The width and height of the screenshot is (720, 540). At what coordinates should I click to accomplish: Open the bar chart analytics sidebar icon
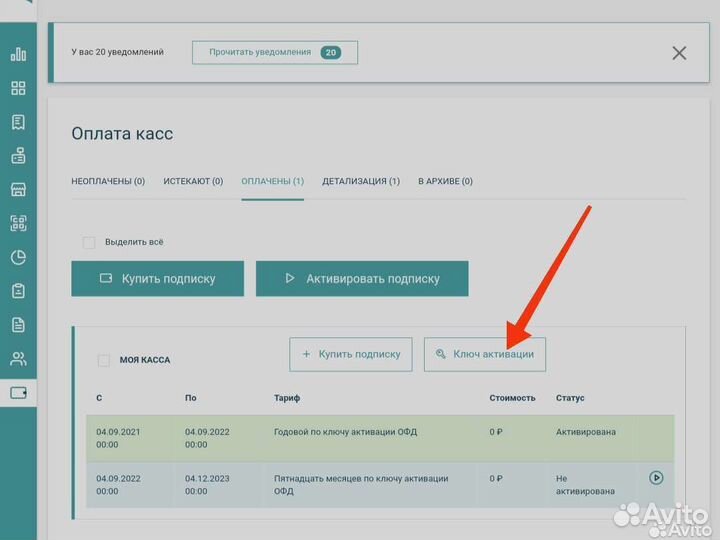tap(18, 54)
